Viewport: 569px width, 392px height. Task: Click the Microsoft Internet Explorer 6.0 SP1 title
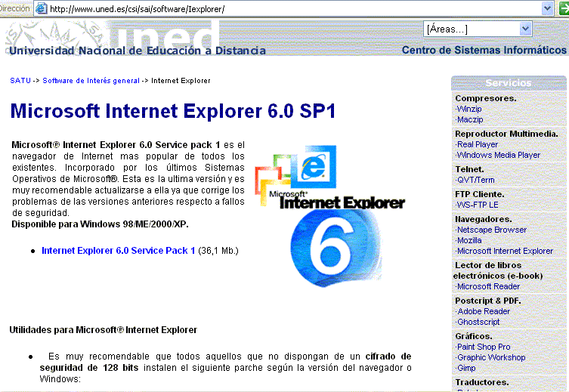(173, 111)
